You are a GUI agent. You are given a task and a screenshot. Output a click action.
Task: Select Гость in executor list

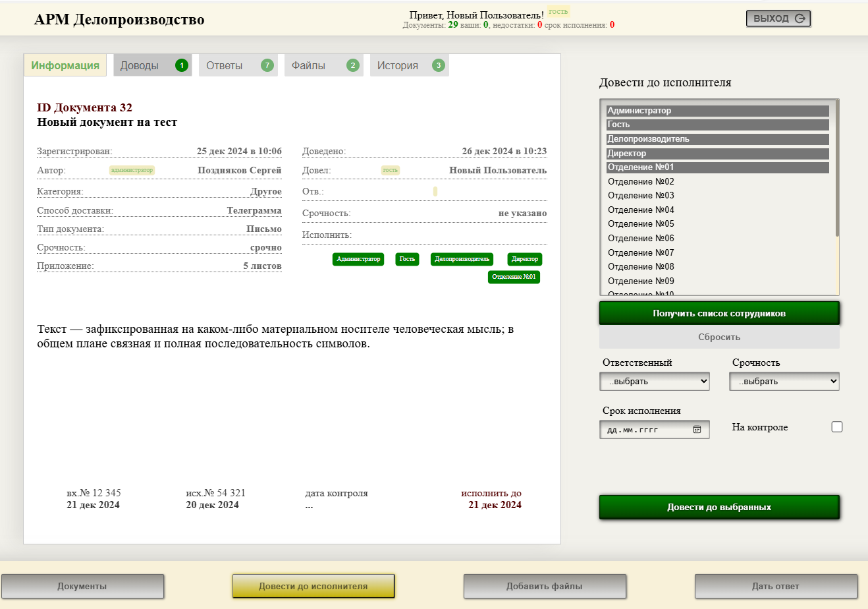click(x=717, y=125)
